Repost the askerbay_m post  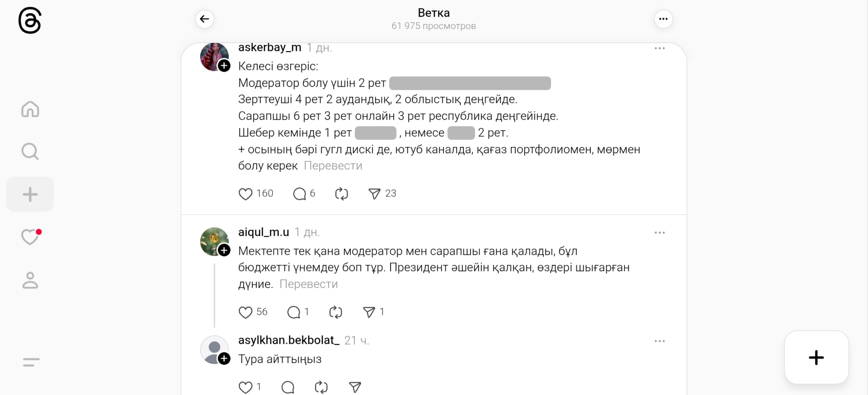point(341,194)
